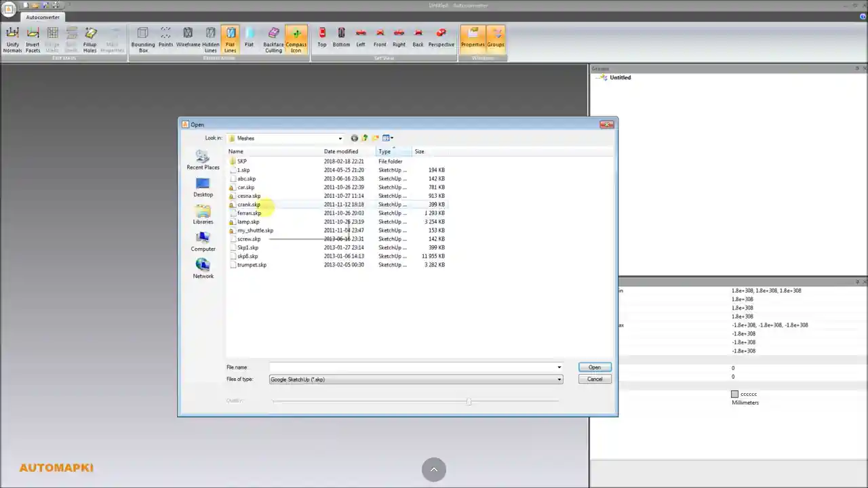
Task: Switch to the Perspective view
Action: [441, 37]
